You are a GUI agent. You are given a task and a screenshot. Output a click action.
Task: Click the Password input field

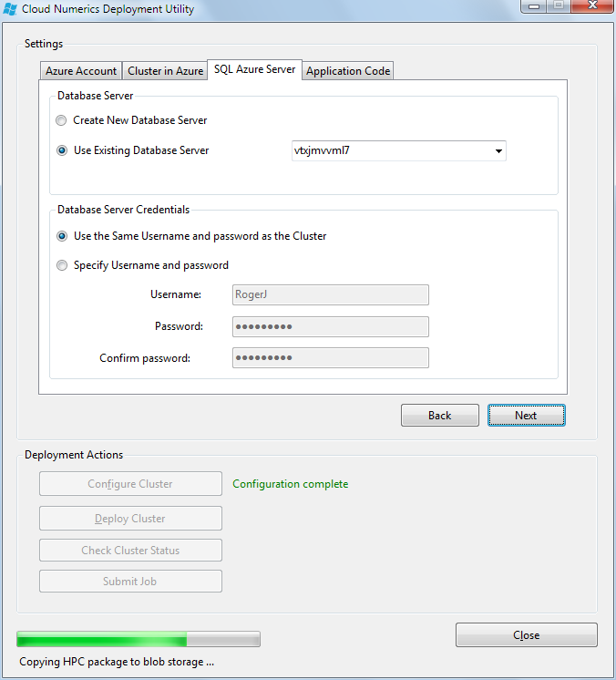click(331, 327)
